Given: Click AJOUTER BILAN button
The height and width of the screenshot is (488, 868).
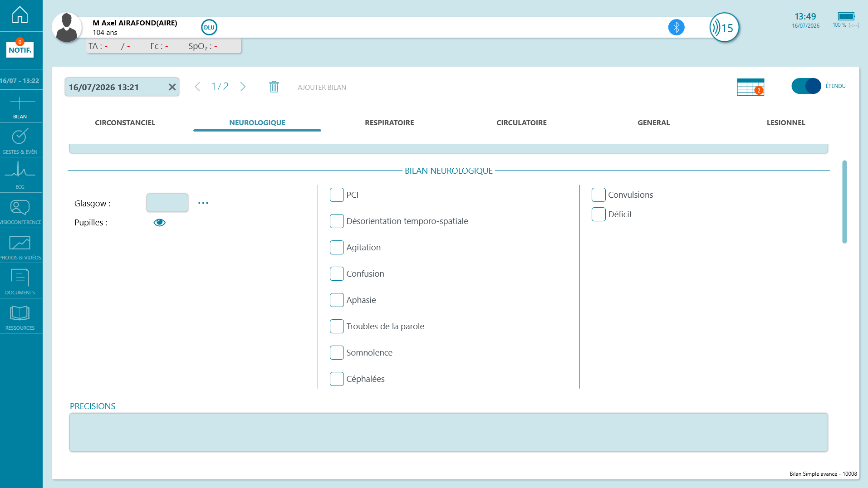Looking at the screenshot, I should click(x=322, y=87).
